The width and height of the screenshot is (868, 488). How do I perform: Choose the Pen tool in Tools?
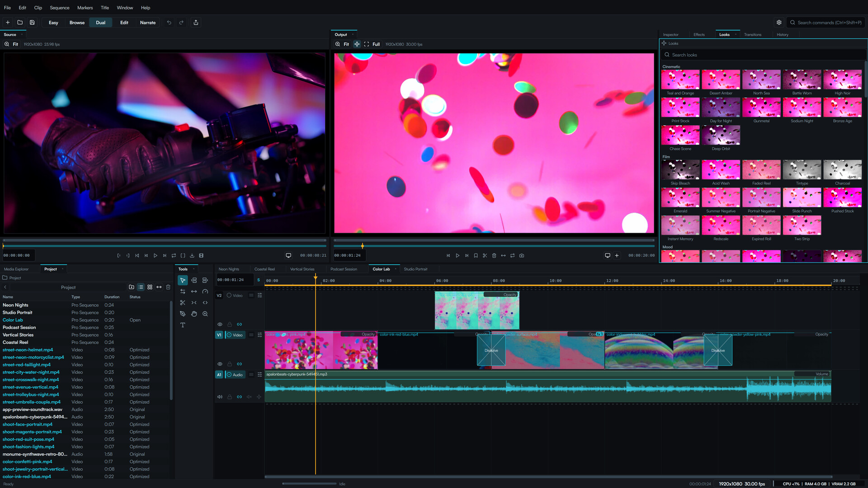(x=183, y=314)
